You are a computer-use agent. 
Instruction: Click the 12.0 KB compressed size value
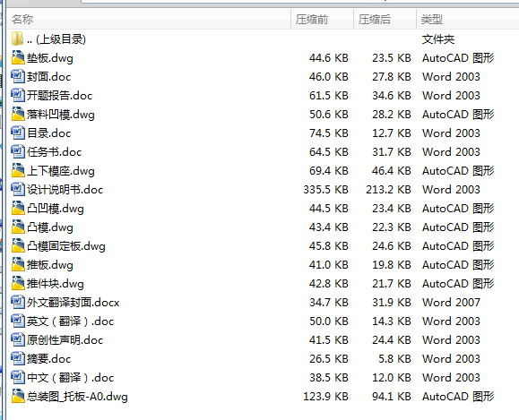392,377
